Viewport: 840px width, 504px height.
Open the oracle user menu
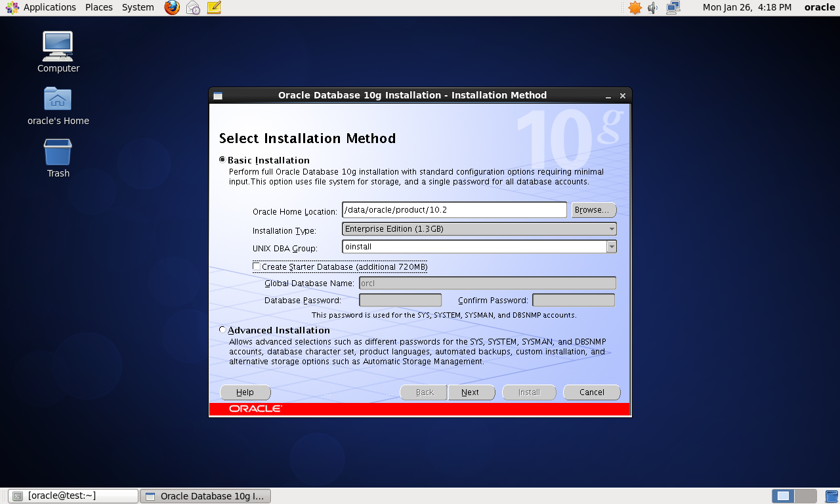pyautogui.click(x=820, y=7)
